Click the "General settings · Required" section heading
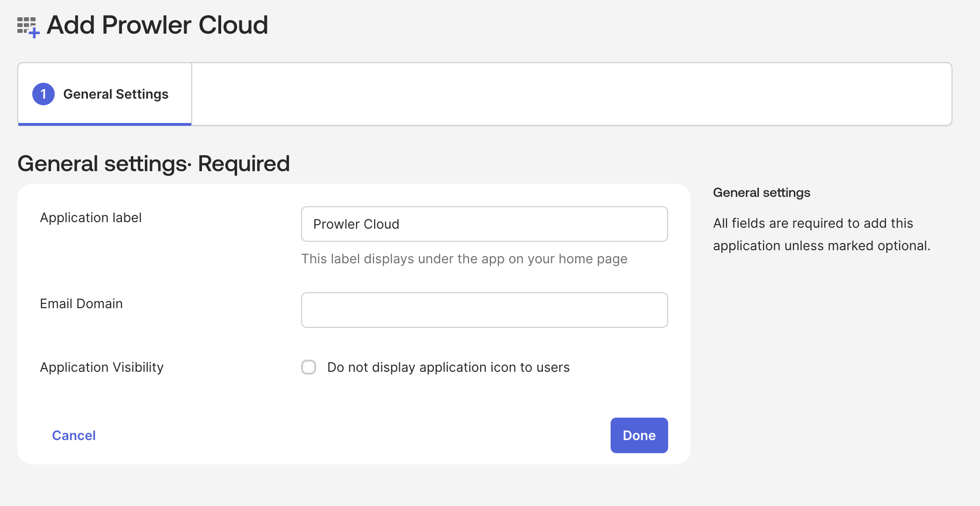980x506 pixels. tap(154, 164)
